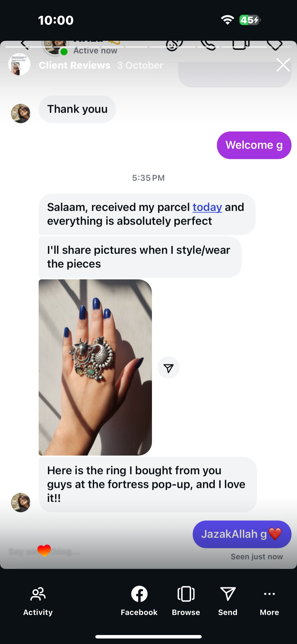
Task: Tap the story progress bar segments
Action: coord(148,47)
